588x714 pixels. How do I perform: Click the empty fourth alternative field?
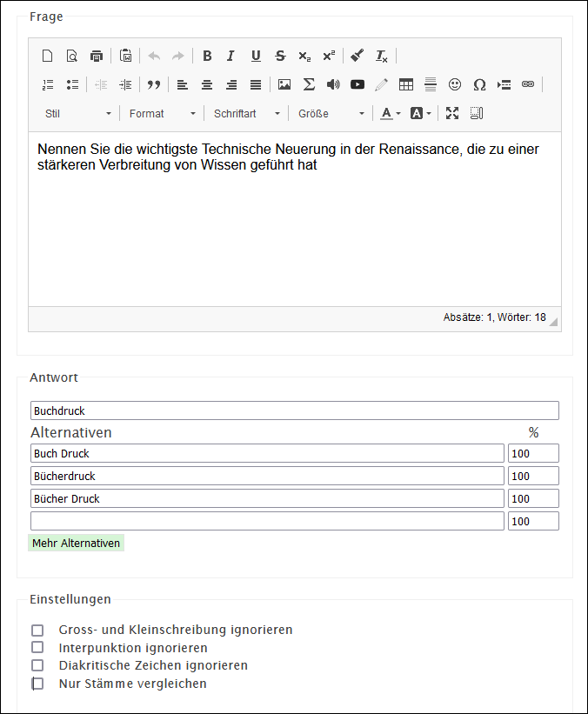click(267, 521)
